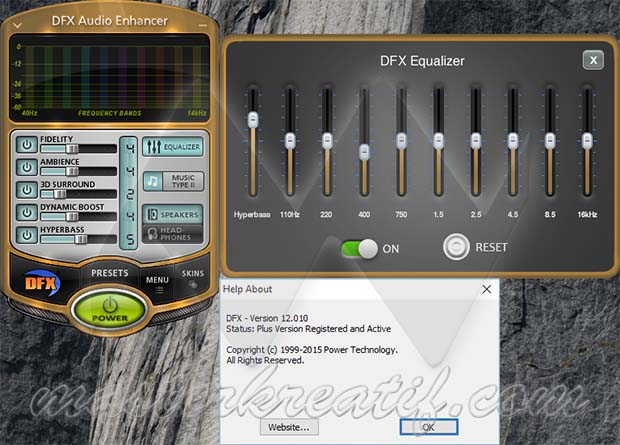Click the 400 equalizer band slider
This screenshot has height=445, width=620.
click(364, 152)
